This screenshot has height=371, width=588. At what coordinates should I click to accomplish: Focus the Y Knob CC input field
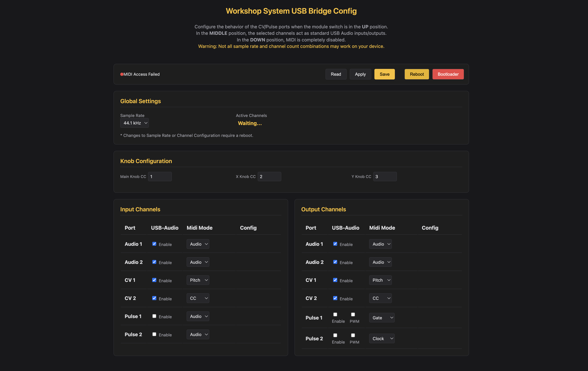[385, 177]
